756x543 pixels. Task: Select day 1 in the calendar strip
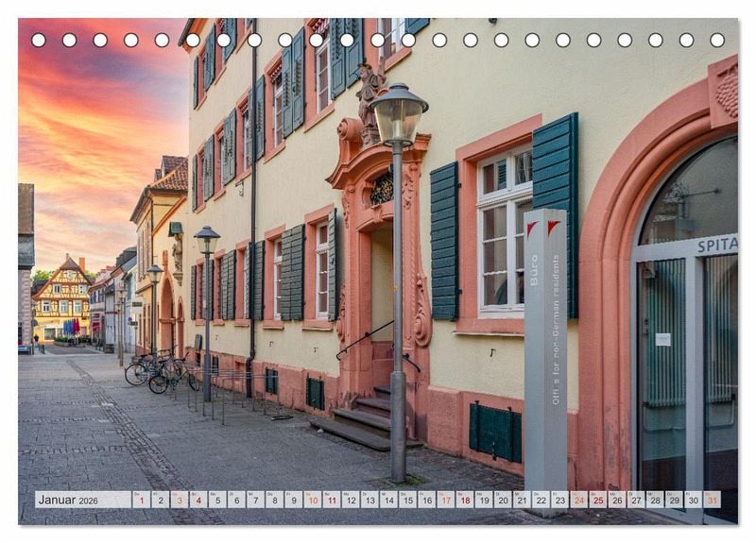click(141, 500)
